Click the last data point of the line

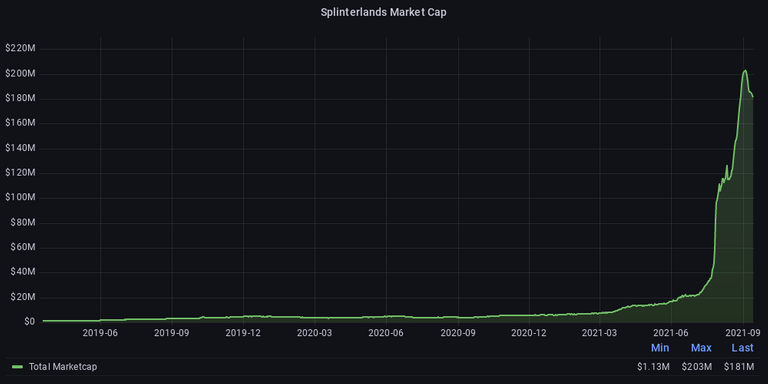(753, 96)
